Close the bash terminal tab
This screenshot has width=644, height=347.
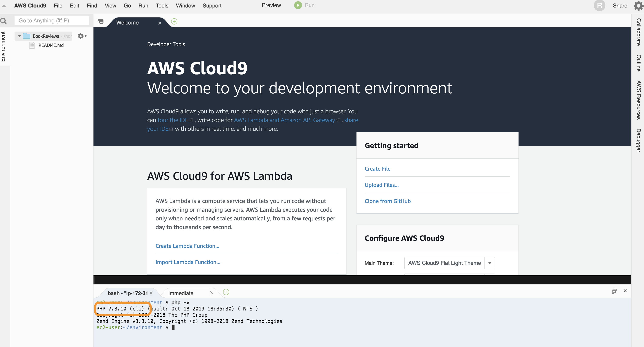click(x=151, y=293)
